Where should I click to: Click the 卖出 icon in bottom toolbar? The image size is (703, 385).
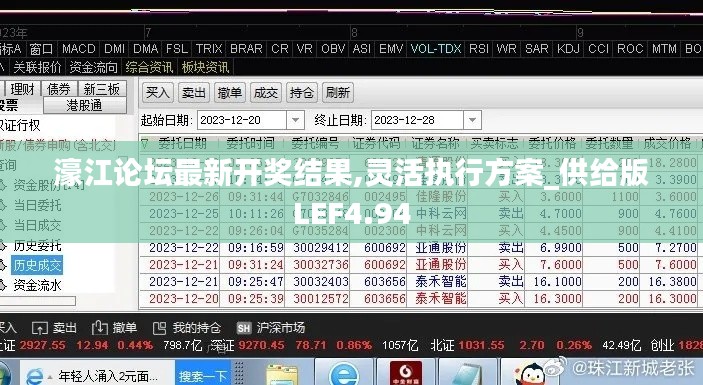39,329
